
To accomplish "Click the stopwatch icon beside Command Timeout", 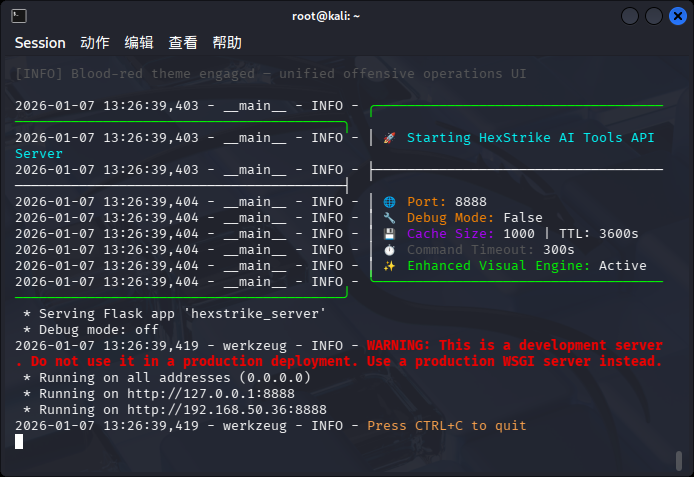I will 389,250.
